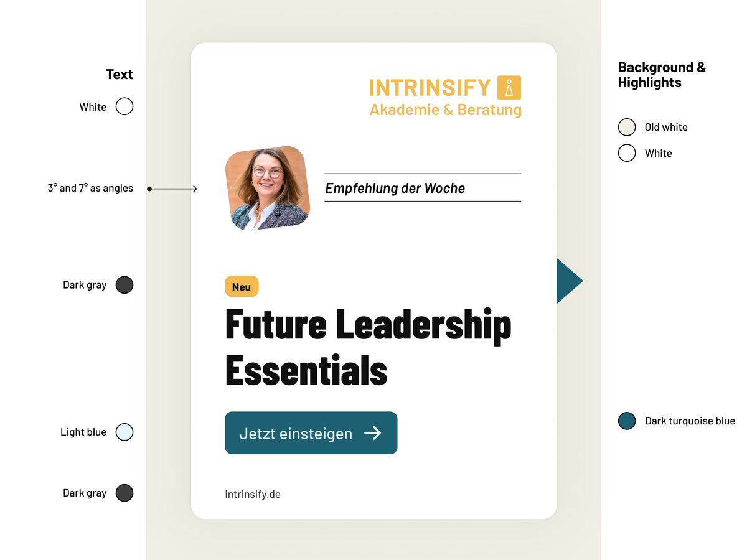Click the Akademie & Beratung subtitle
The image size is (747, 560).
pyautogui.click(x=445, y=110)
